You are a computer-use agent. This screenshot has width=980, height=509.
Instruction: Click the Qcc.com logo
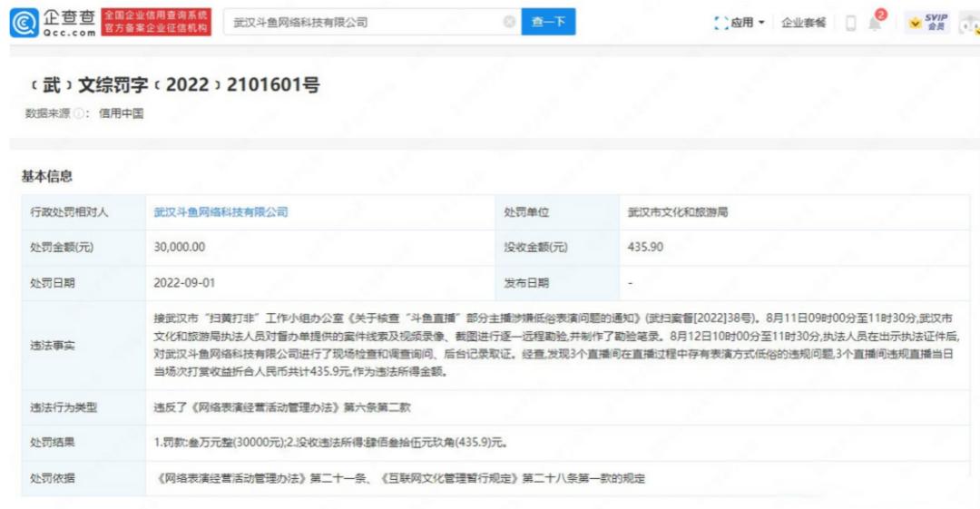53,23
